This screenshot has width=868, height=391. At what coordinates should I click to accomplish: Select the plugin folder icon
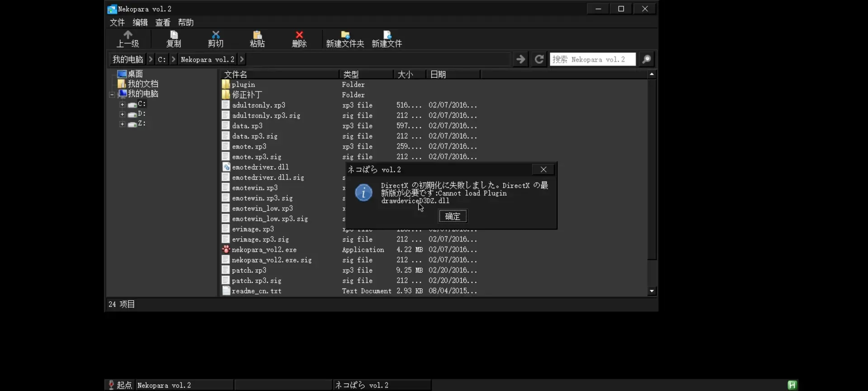coord(226,84)
